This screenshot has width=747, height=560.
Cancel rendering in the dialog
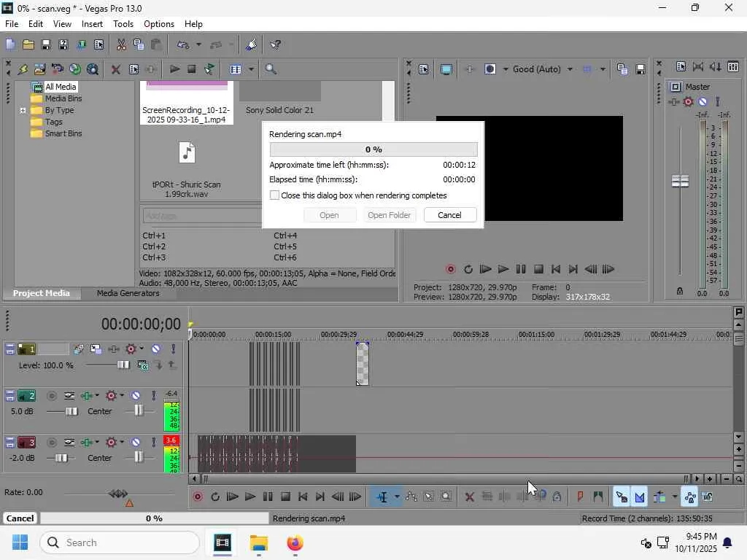coord(449,215)
